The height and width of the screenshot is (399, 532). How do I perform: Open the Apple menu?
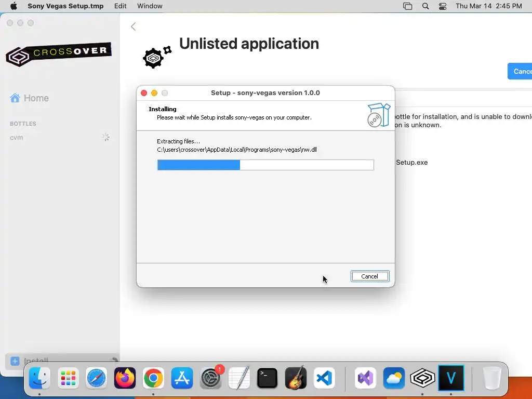[x=14, y=6]
